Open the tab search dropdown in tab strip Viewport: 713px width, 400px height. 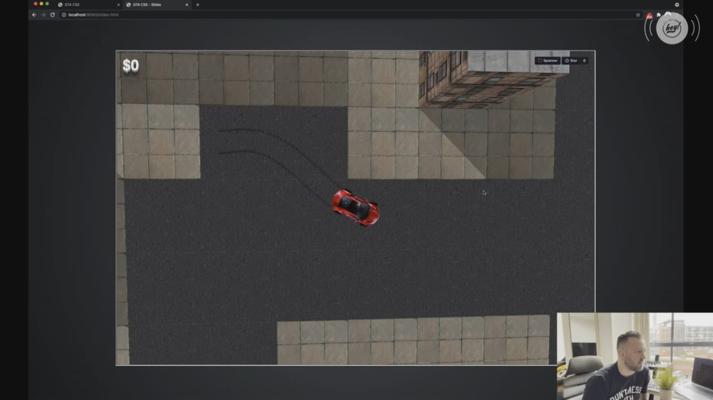[x=677, y=5]
